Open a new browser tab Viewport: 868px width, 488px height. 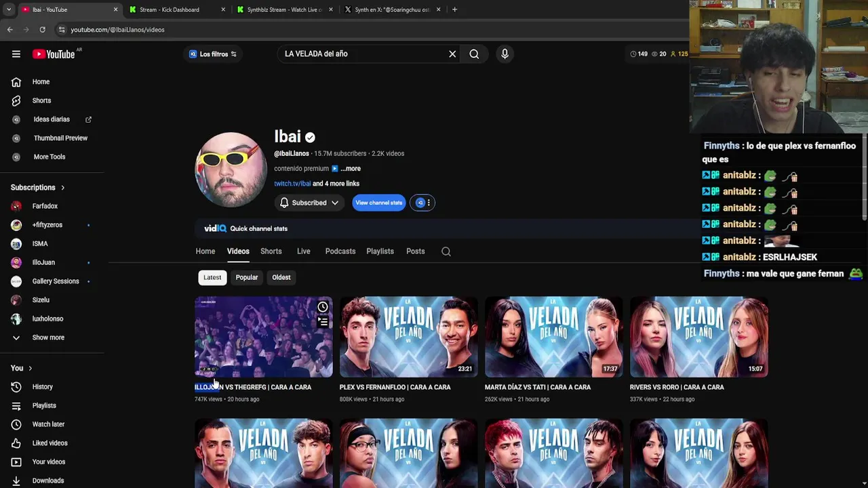coord(454,9)
